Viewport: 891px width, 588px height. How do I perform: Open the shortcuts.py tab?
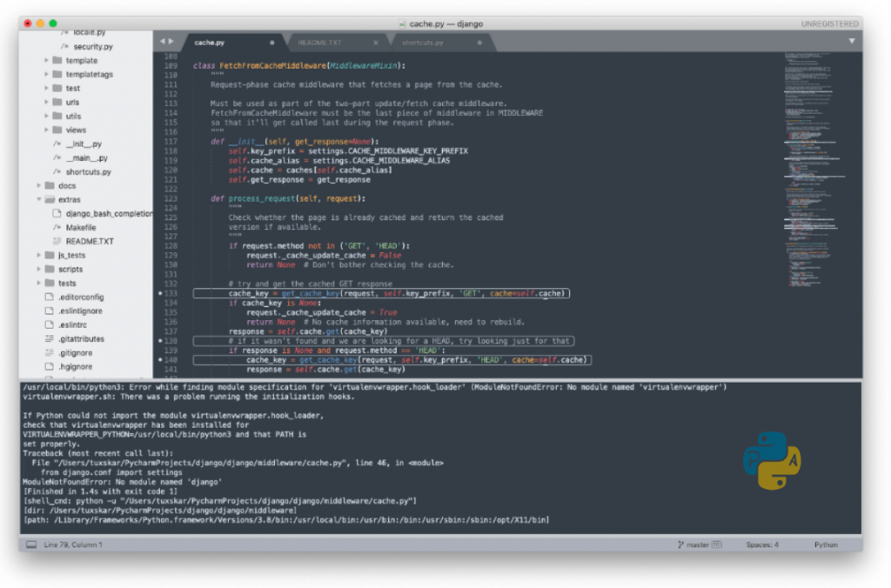(x=422, y=43)
